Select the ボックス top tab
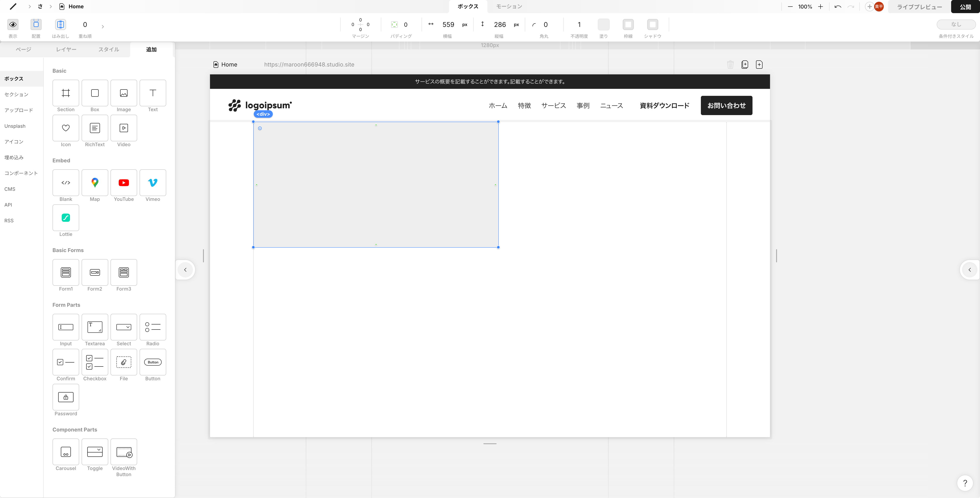Viewport: 980px width, 498px height. [468, 7]
